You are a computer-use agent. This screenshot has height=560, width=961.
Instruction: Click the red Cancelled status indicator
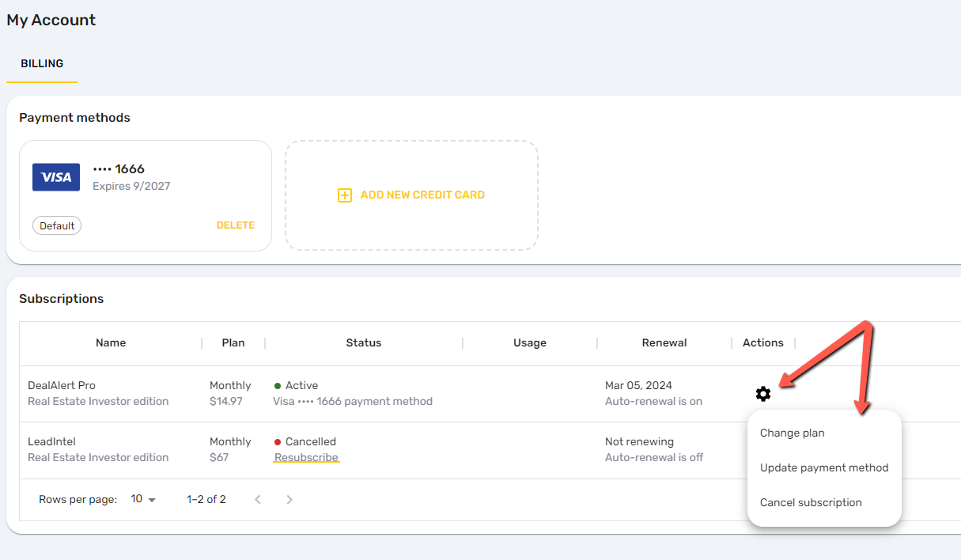[278, 442]
